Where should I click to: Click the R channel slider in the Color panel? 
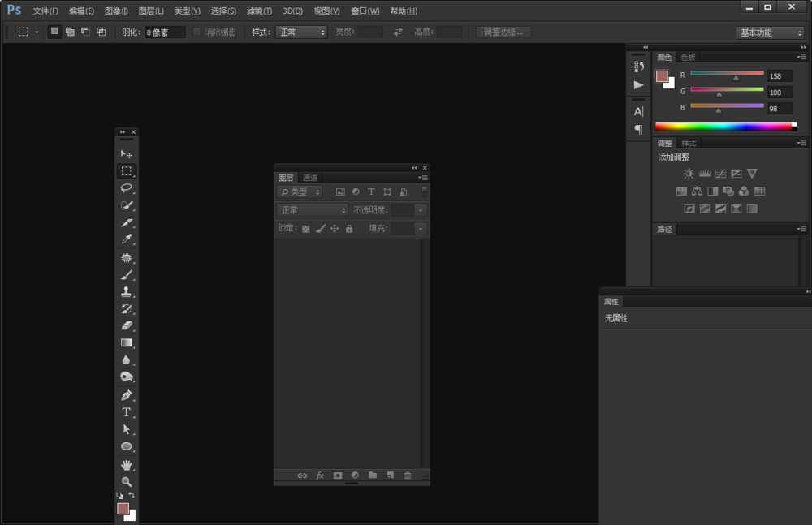[727, 75]
